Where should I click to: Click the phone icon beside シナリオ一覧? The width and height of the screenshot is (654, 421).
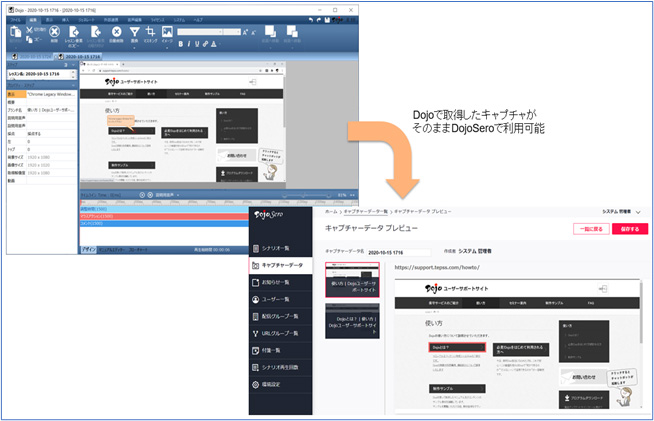[x=256, y=249]
